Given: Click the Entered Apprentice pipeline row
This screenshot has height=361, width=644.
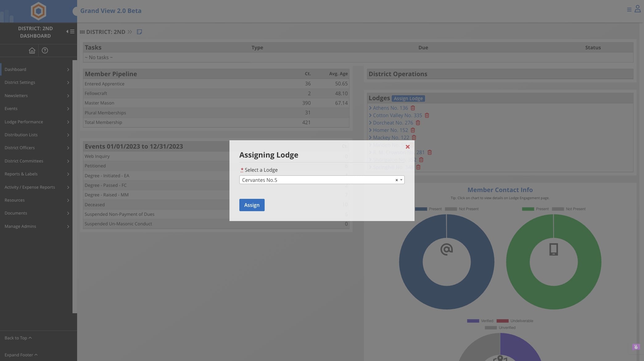Looking at the screenshot, I should [216, 84].
